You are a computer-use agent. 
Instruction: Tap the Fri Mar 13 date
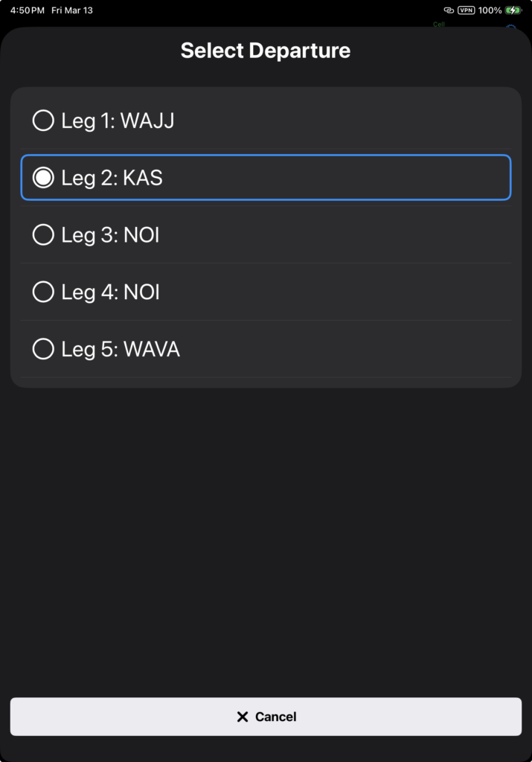tap(72, 10)
